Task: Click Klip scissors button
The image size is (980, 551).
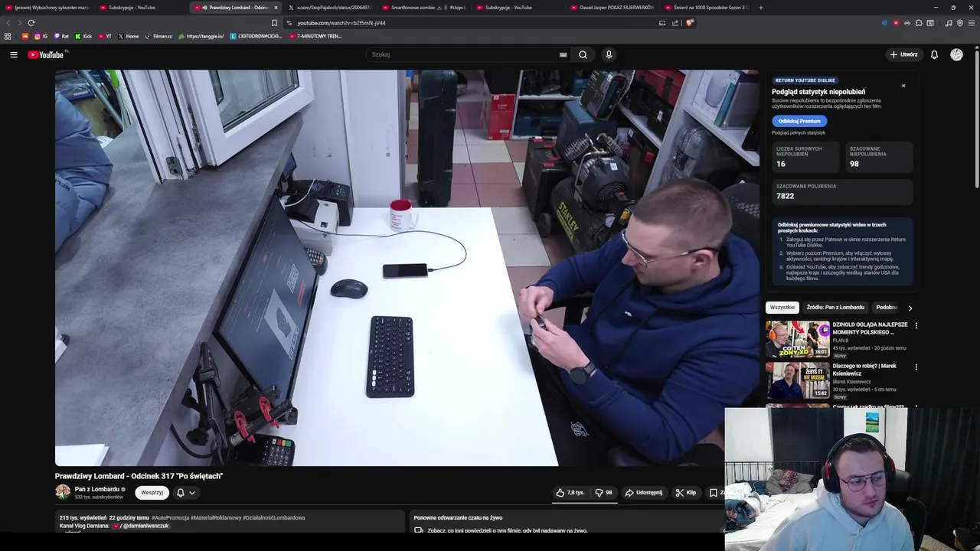Action: pyautogui.click(x=686, y=493)
